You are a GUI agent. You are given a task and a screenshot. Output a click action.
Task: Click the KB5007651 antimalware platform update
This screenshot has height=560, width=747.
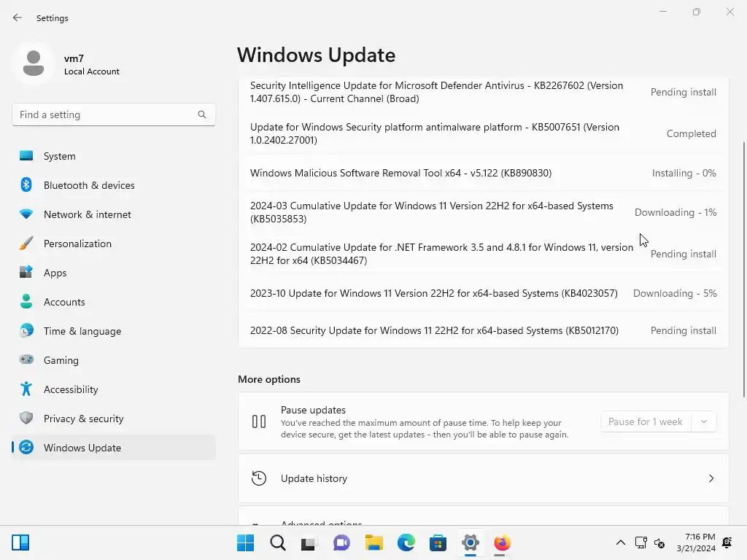click(483, 133)
